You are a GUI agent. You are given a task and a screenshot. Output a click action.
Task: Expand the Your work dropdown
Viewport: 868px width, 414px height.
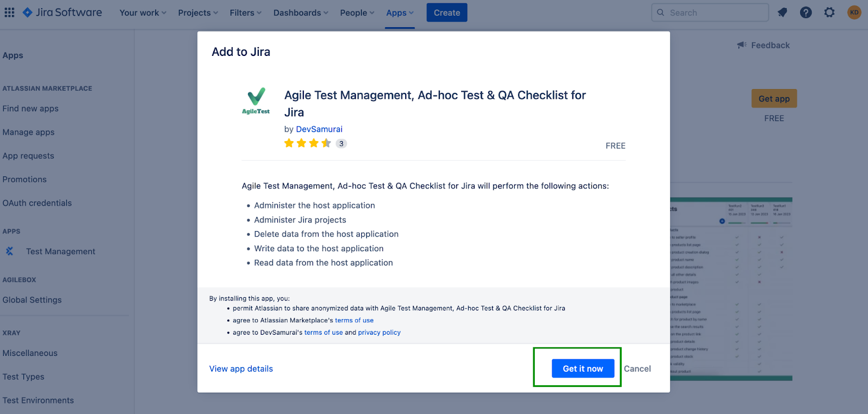coord(143,12)
